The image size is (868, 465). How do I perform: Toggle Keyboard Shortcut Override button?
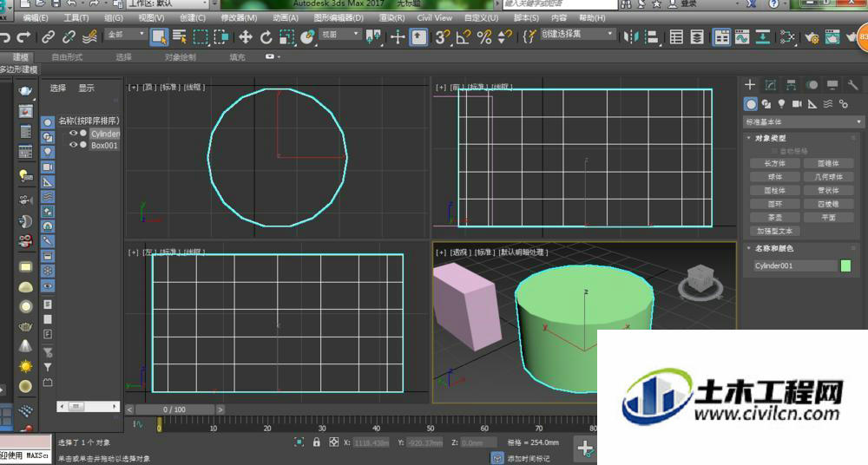pos(418,37)
